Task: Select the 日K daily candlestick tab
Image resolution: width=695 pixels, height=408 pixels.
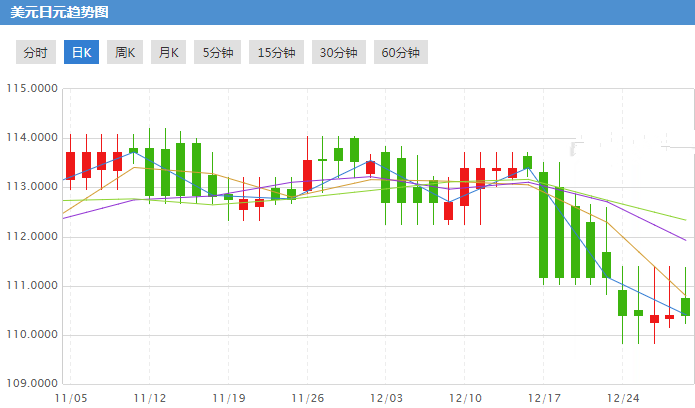Action: point(81,53)
